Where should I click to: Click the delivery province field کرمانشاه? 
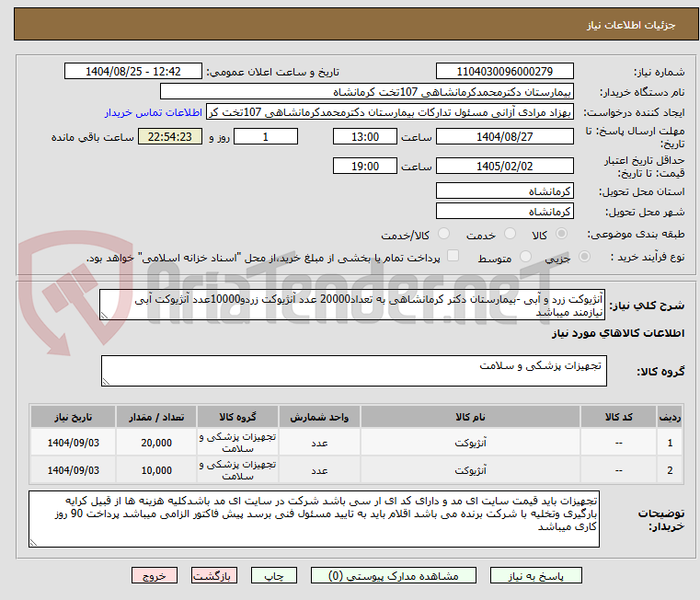coord(504,191)
